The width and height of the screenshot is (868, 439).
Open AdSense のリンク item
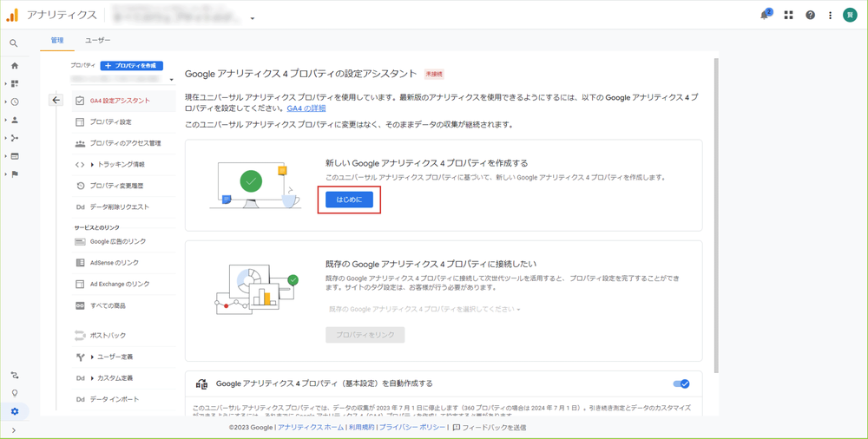coord(123,263)
